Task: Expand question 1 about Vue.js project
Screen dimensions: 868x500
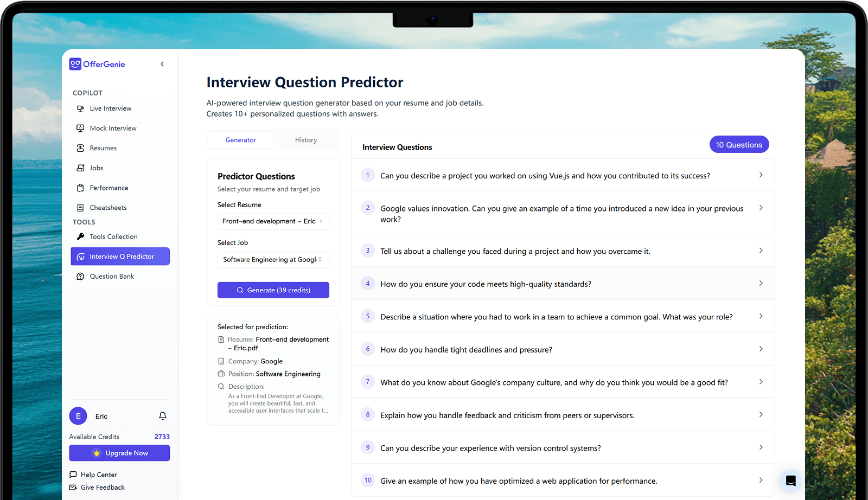Action: tap(563, 175)
